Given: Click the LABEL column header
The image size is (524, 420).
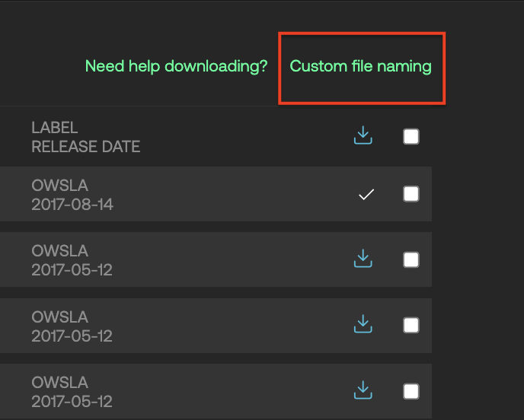Looking at the screenshot, I should point(55,128).
